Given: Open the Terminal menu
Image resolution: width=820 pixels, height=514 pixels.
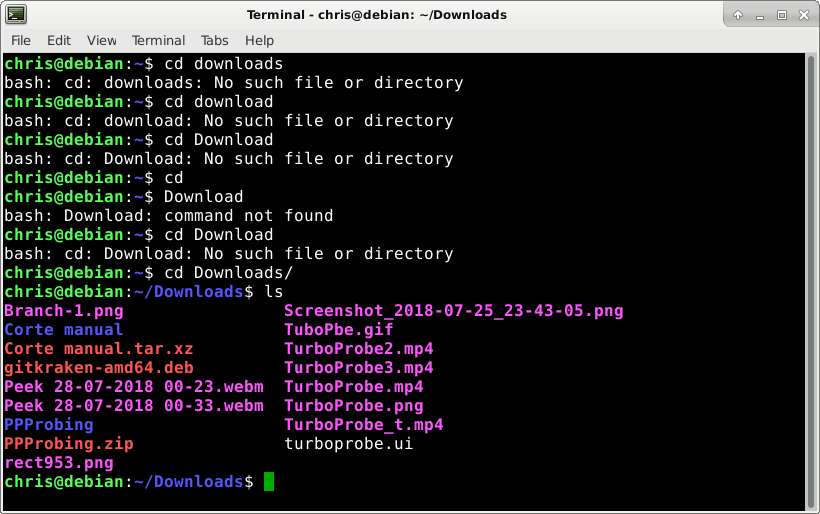Looking at the screenshot, I should point(158,40).
